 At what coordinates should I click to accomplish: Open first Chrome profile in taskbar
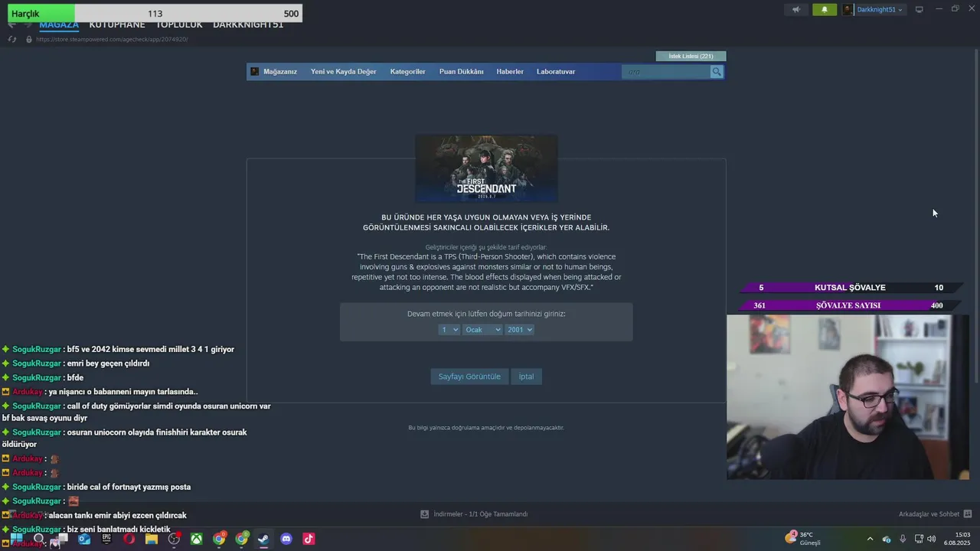[219, 539]
